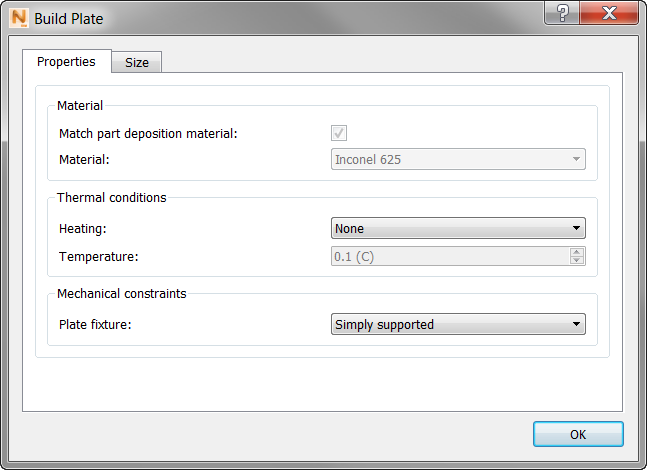Click the question mark help button
The image size is (647, 470).
(x=563, y=13)
